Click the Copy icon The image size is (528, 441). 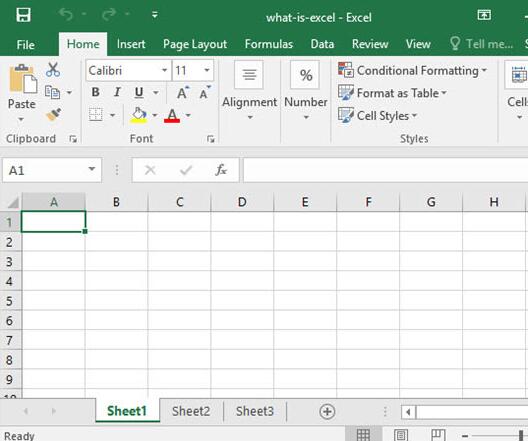click(x=53, y=92)
